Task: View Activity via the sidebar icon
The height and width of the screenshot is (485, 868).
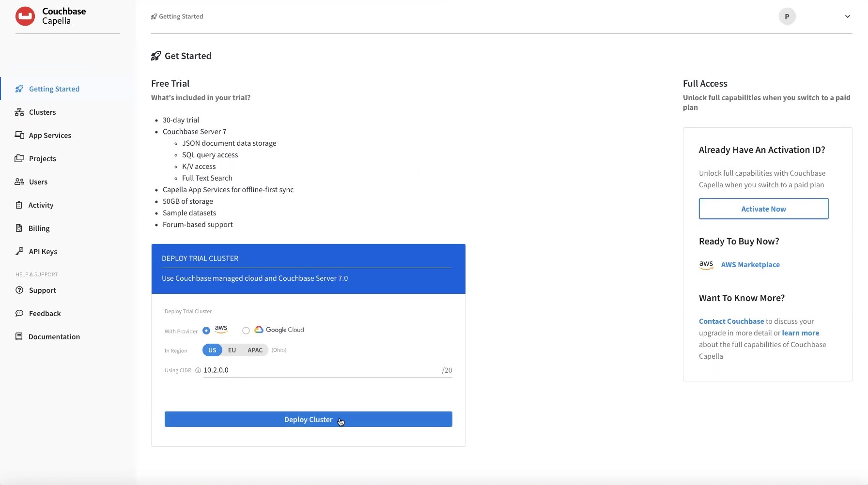Action: click(19, 205)
